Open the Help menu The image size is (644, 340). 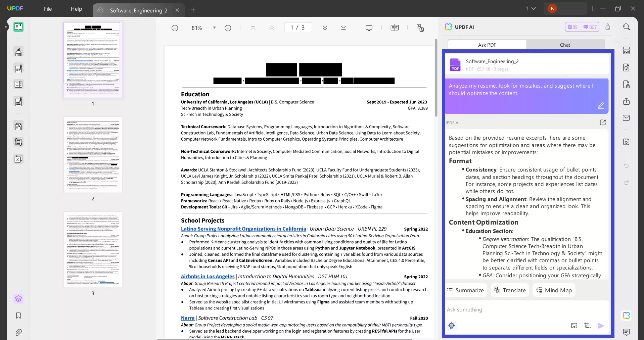click(76, 9)
